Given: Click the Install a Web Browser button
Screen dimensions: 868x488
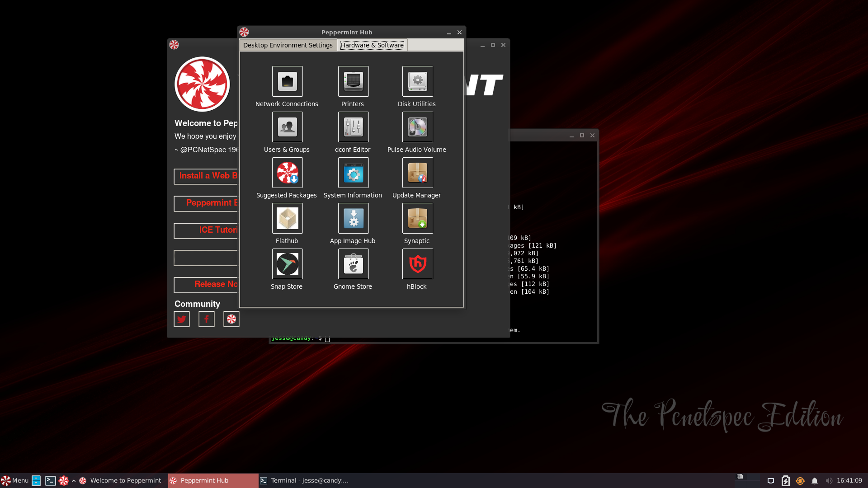Looking at the screenshot, I should (x=206, y=176).
